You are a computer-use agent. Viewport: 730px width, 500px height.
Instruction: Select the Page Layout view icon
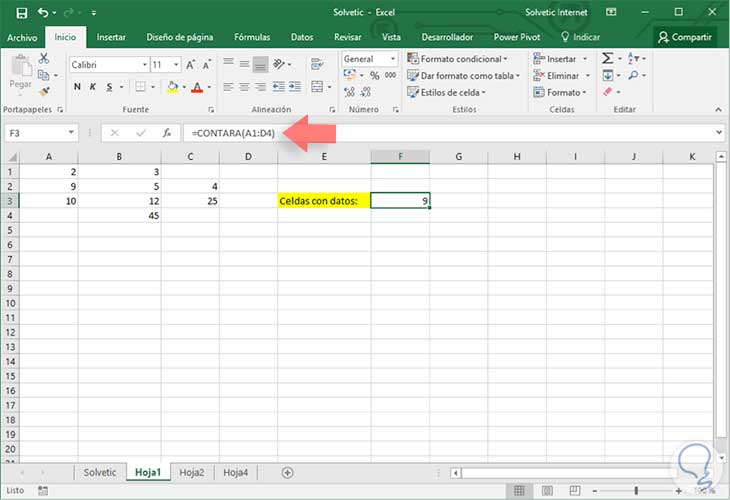[547, 490]
